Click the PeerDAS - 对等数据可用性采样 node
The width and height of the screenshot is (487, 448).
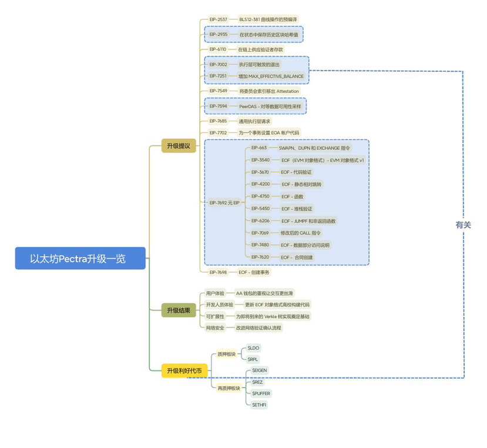270,106
